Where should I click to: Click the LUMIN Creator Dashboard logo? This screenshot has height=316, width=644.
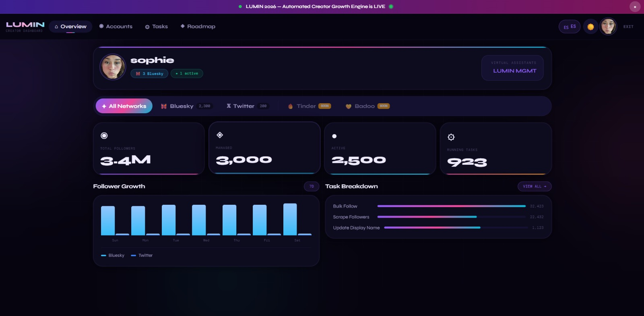(x=25, y=27)
